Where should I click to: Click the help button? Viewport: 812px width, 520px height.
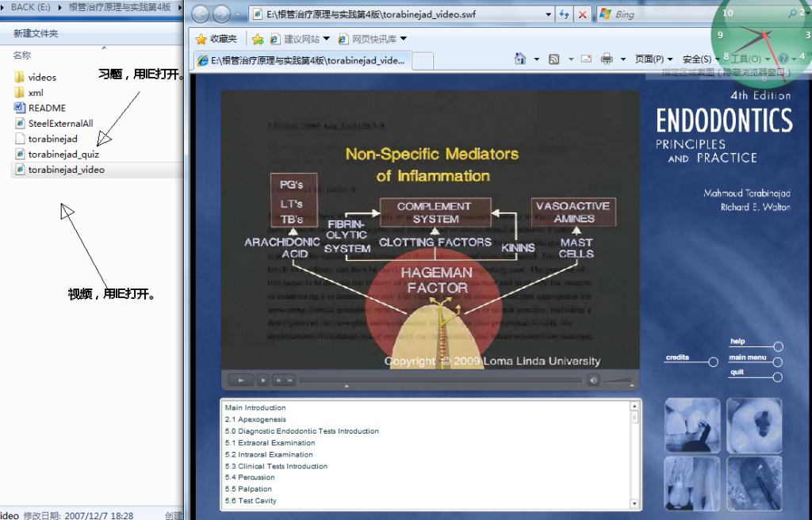[756, 343]
